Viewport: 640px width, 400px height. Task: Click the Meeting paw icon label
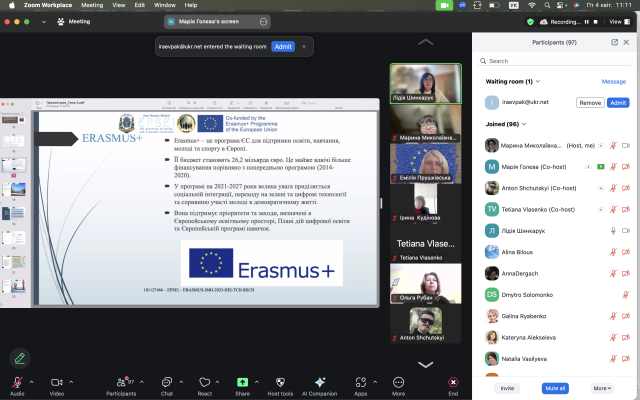point(73,22)
